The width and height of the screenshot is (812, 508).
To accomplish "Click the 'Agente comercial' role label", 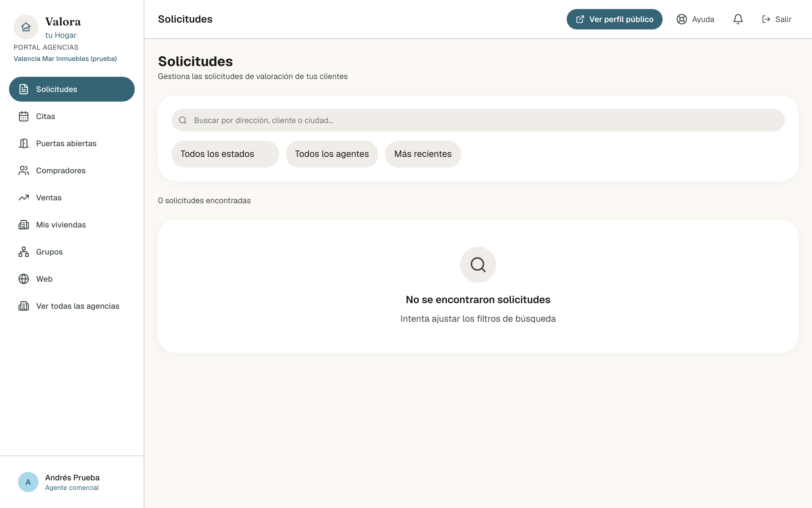I will (72, 487).
